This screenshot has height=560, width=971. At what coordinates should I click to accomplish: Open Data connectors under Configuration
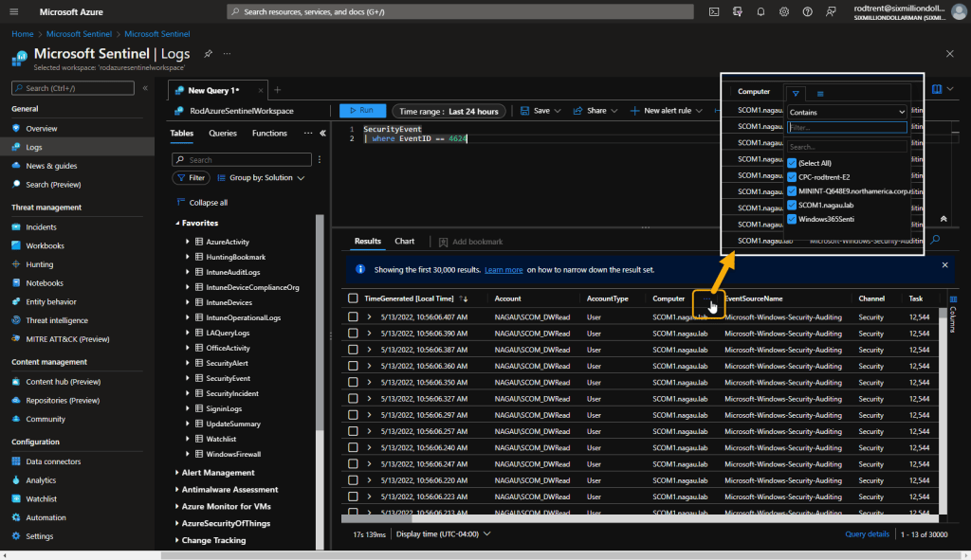point(53,461)
